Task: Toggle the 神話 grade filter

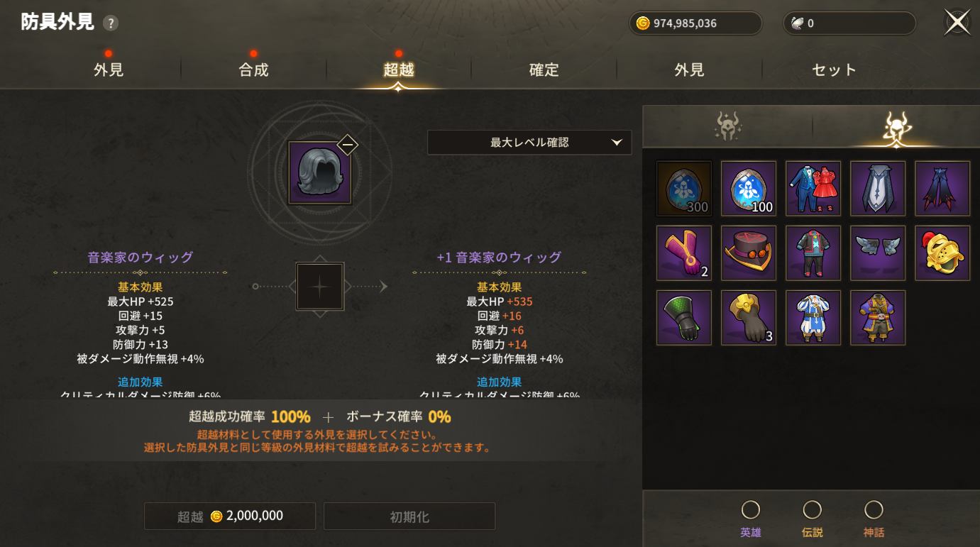Action: click(874, 519)
